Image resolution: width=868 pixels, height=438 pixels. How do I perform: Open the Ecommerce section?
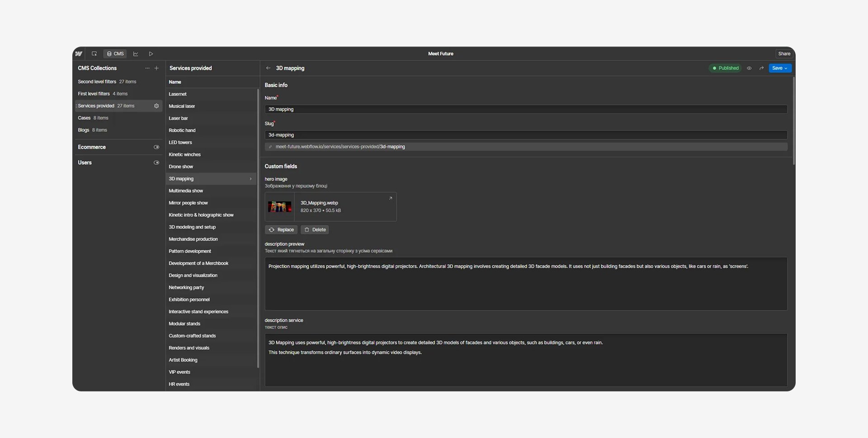(x=92, y=147)
